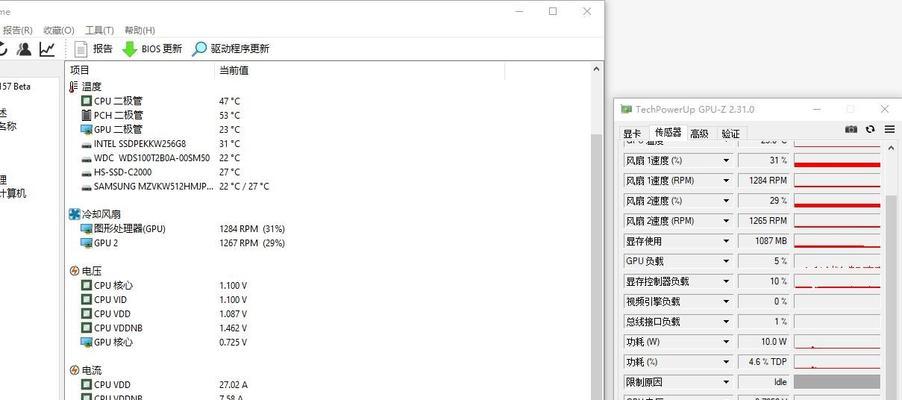Select the HS-SSD-C2000 drive icon
This screenshot has width=902, height=400.
86,172
